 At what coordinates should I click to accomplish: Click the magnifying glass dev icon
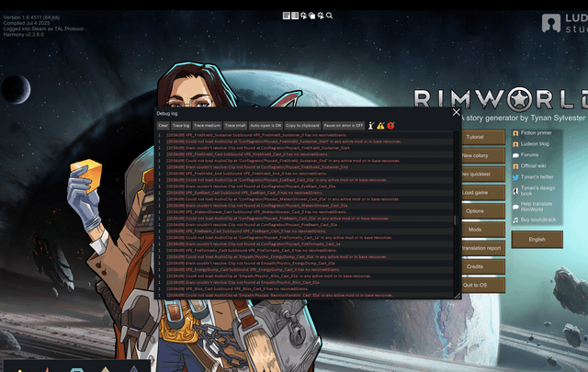point(330,16)
